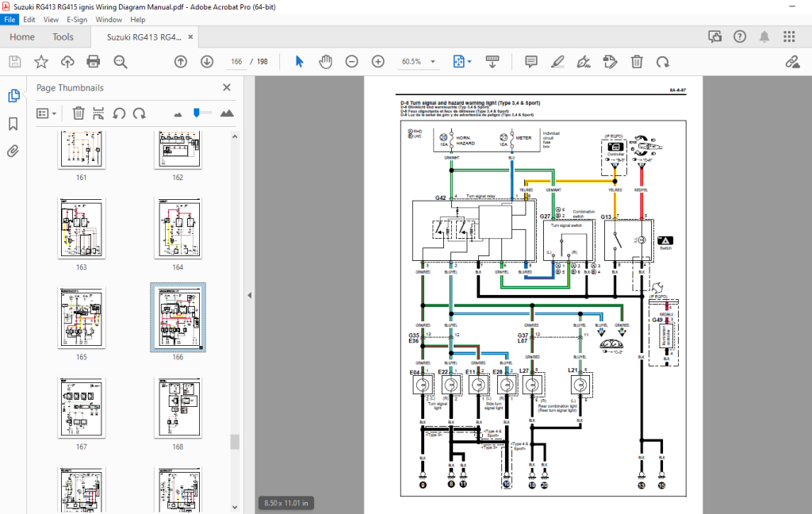Go to previous page arrow icon
Screen dimensions: 812x514
(180, 62)
